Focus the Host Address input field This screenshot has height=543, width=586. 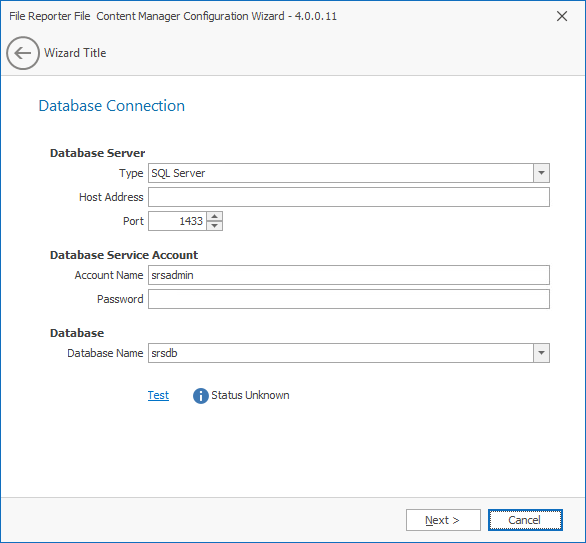pyautogui.click(x=349, y=197)
